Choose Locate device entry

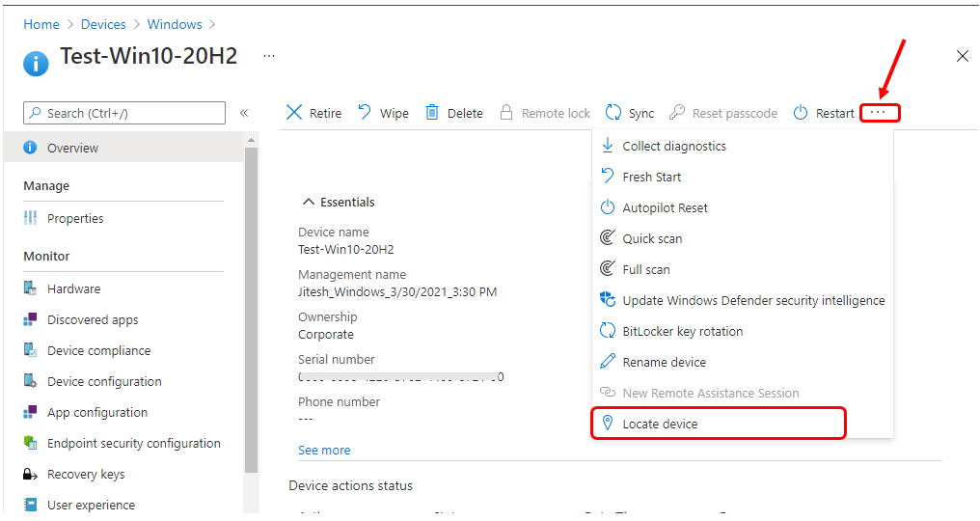743,424
